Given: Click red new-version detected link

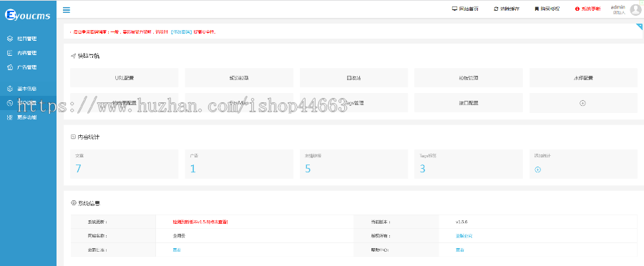Looking at the screenshot, I should point(200,222).
